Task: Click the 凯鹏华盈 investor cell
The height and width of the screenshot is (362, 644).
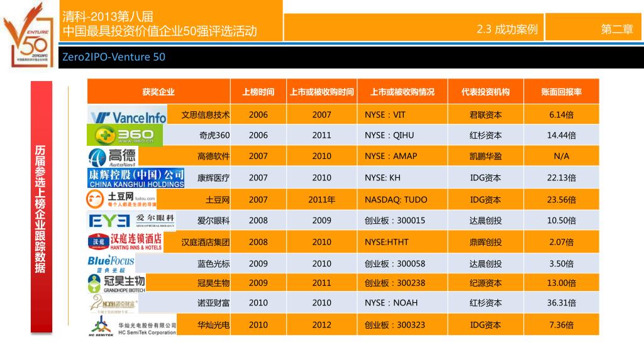Action: pyautogui.click(x=486, y=156)
